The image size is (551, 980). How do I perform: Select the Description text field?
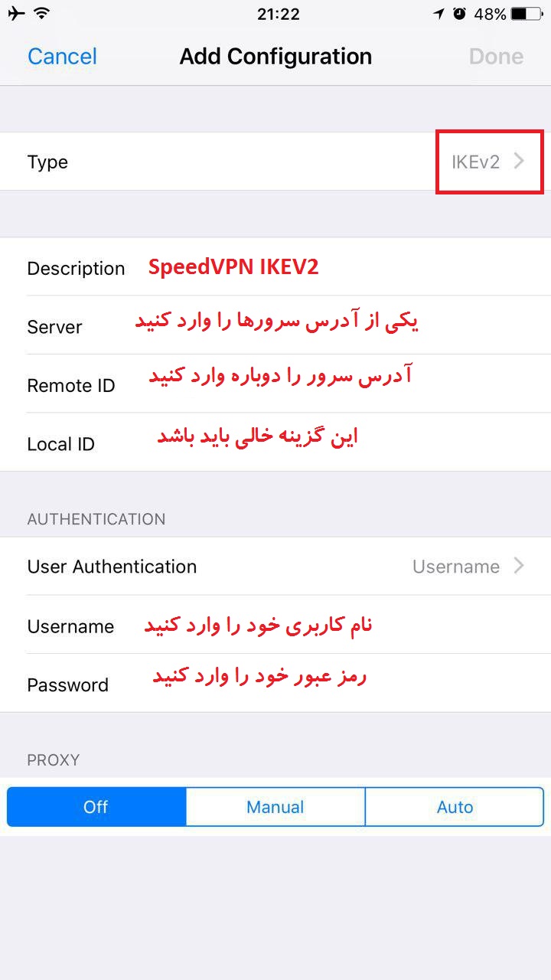(275, 266)
